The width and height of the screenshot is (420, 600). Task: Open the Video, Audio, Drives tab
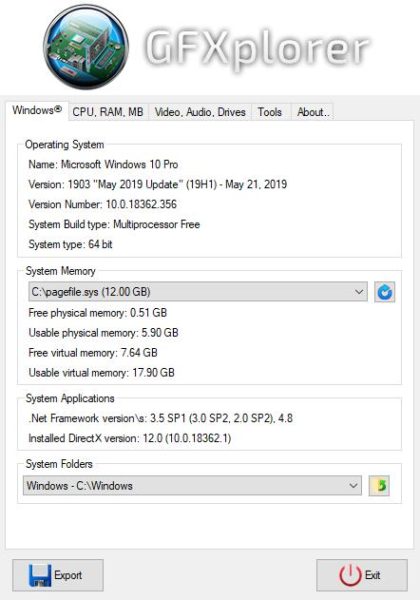[200, 112]
